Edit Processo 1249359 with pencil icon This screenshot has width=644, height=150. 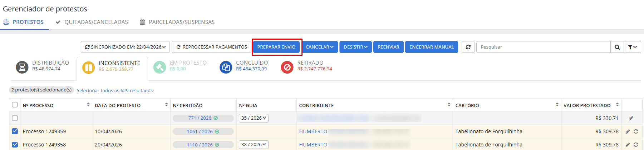(x=628, y=131)
